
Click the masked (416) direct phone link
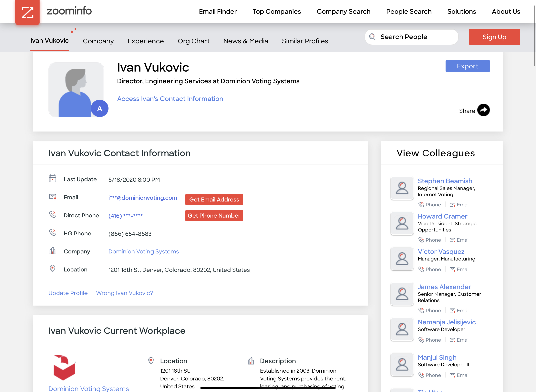pyautogui.click(x=125, y=215)
